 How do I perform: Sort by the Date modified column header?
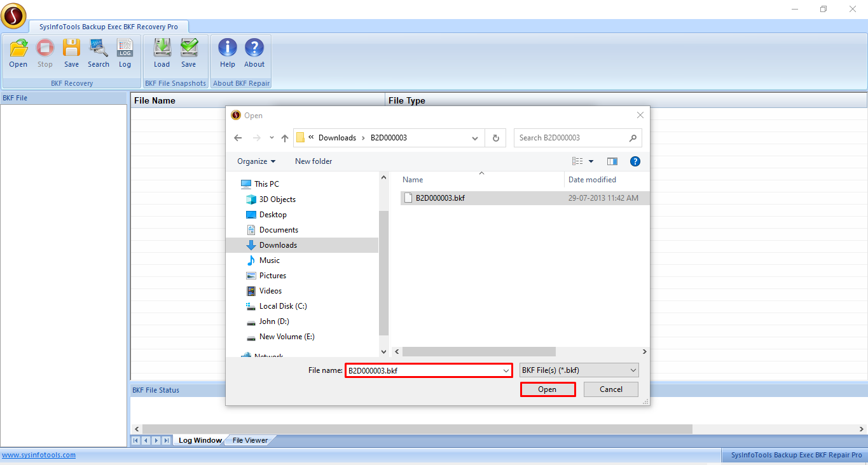tap(607, 180)
